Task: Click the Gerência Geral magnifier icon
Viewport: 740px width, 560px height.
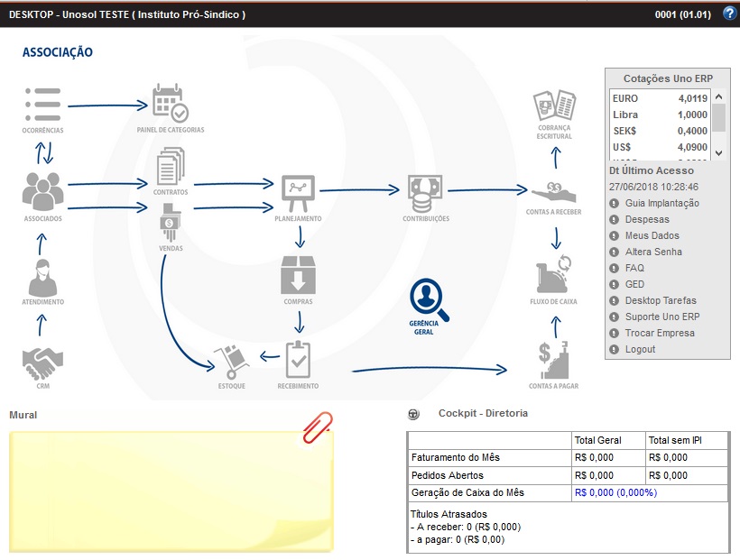Action: pyautogui.click(x=428, y=300)
